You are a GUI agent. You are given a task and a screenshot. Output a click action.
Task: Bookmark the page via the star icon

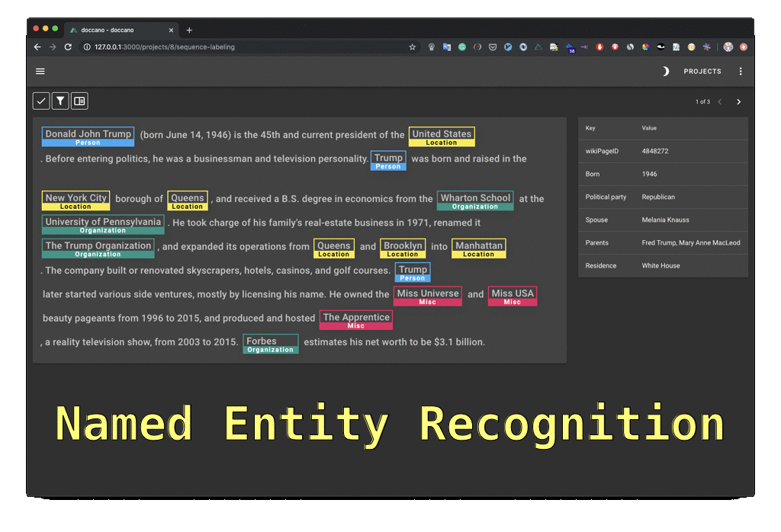pyautogui.click(x=412, y=46)
